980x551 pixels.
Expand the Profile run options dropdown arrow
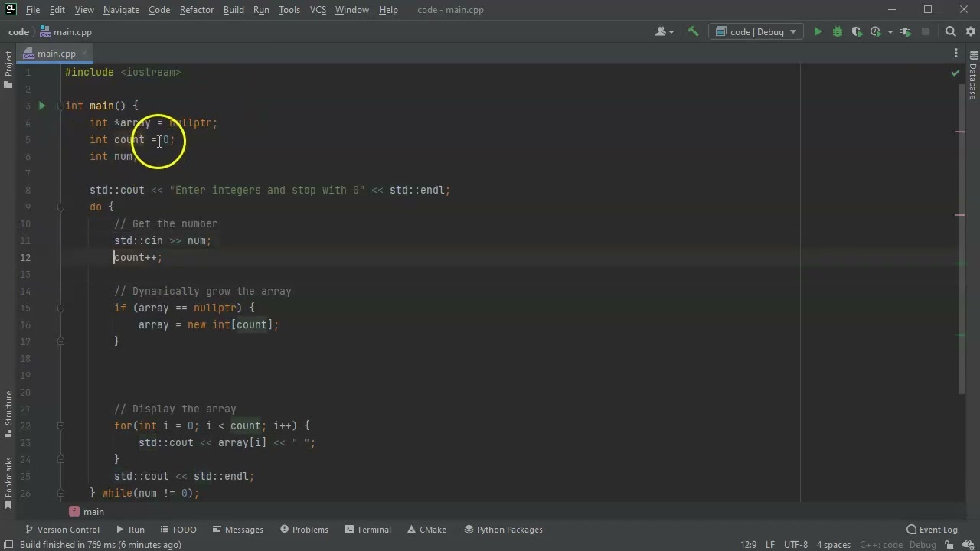pos(890,32)
